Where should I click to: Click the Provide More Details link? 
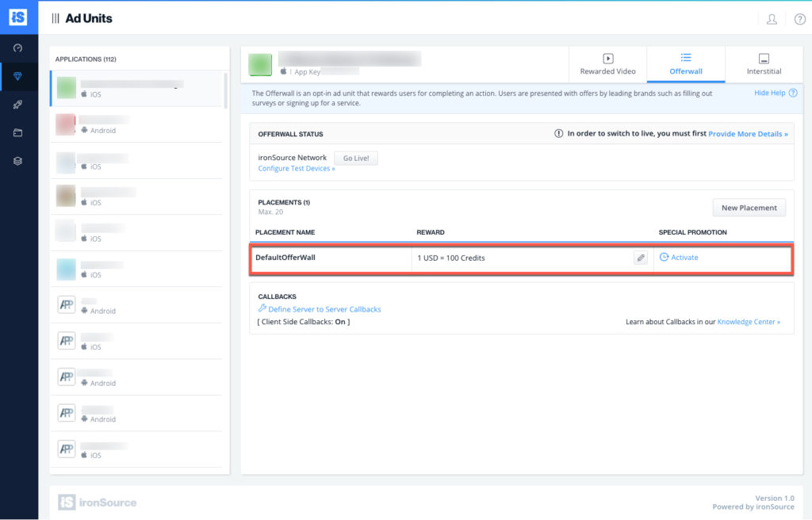pos(748,134)
